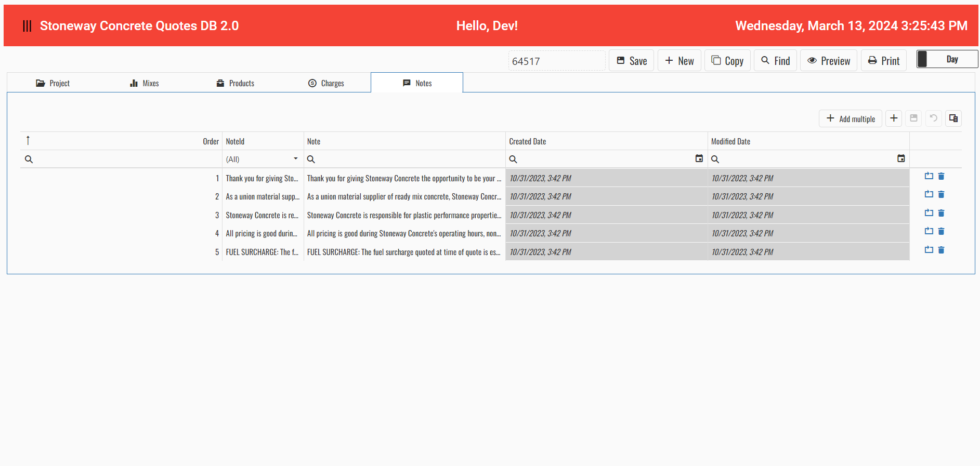Open Find to search quotes
The height and width of the screenshot is (466, 980).
click(x=775, y=61)
